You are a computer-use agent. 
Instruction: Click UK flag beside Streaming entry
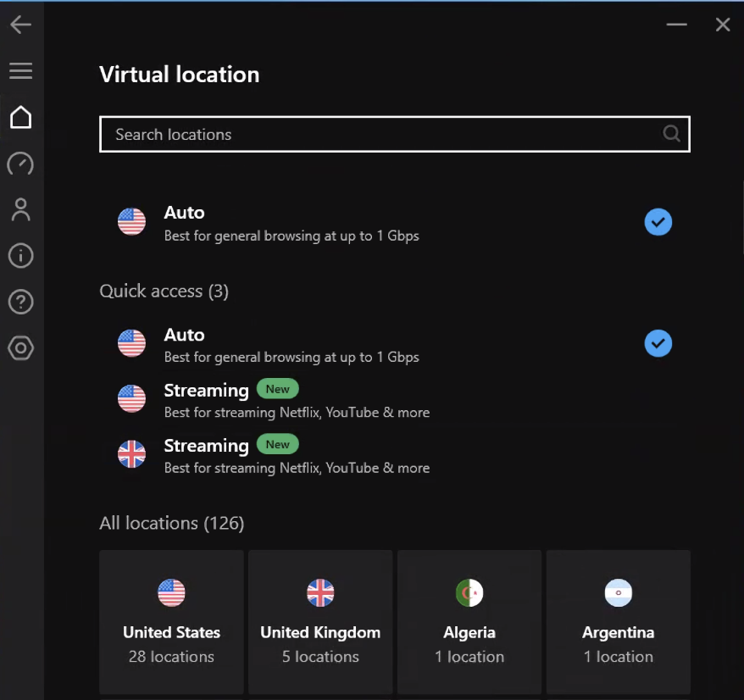(x=131, y=454)
